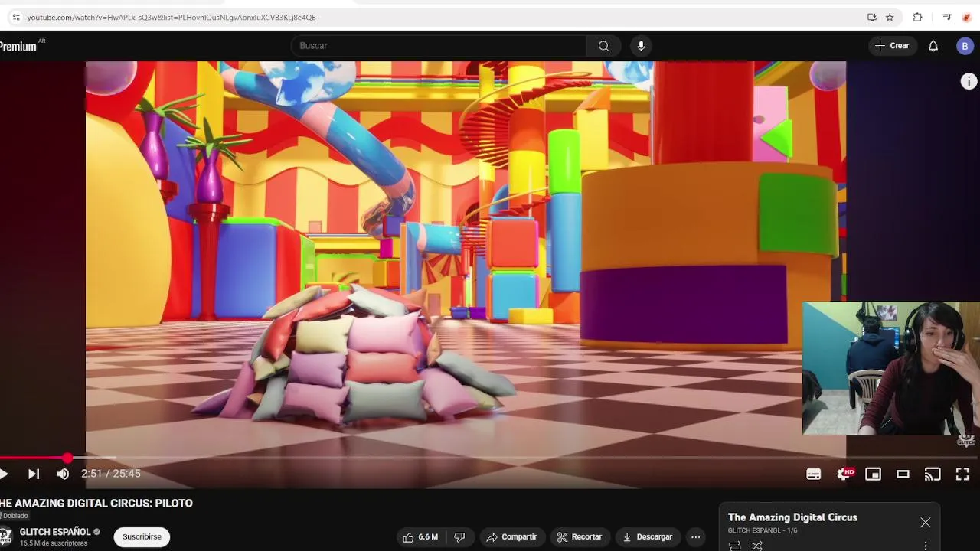The height and width of the screenshot is (551, 980).
Task: Install app icon in address bar
Action: (x=871, y=17)
